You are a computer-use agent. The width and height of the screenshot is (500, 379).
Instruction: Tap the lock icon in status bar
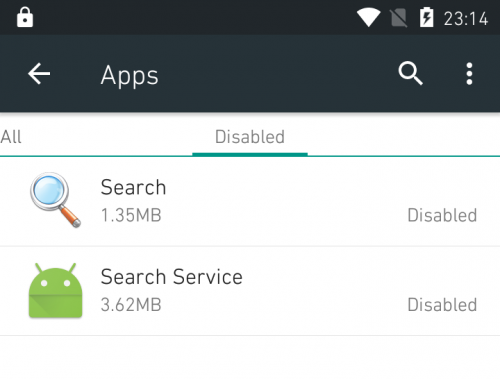[x=25, y=17]
